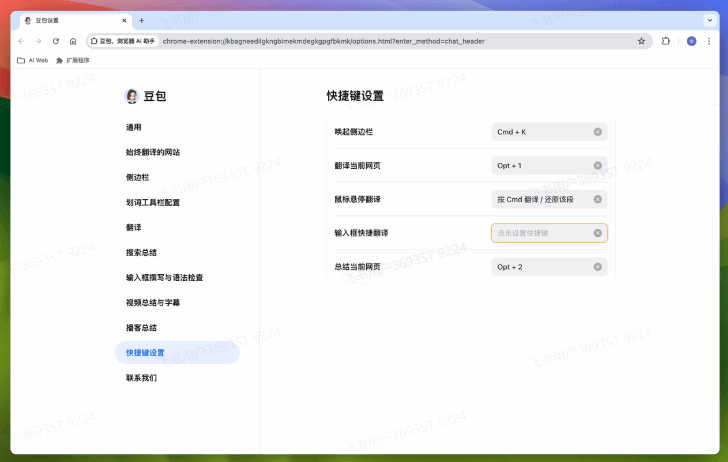Open 始终翻译的网站 settings

(x=153, y=152)
